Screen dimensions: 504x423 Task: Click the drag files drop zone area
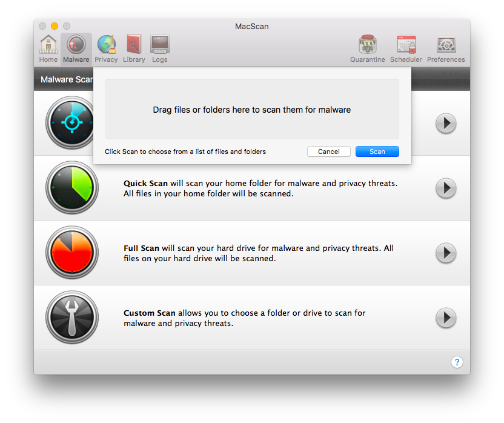pyautogui.click(x=252, y=108)
